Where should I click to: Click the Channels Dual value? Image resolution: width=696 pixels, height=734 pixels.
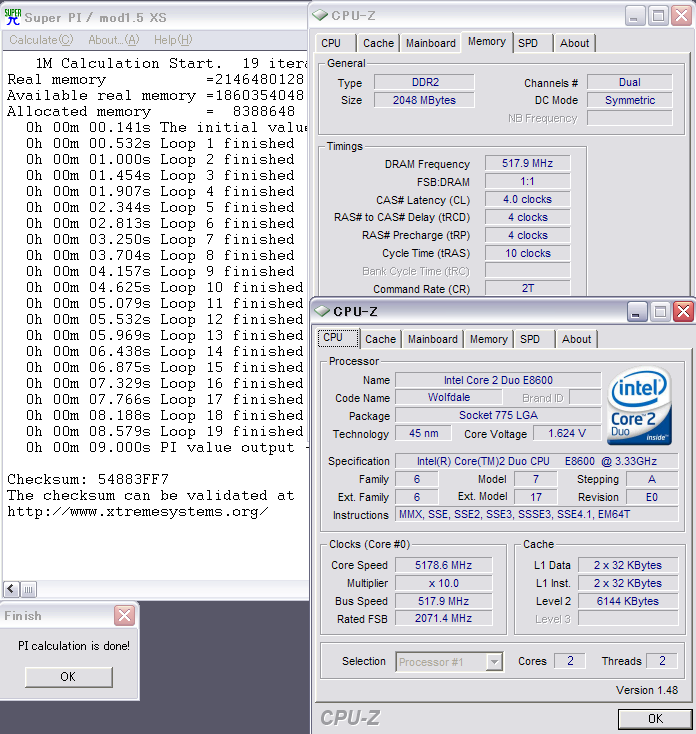pyautogui.click(x=630, y=82)
